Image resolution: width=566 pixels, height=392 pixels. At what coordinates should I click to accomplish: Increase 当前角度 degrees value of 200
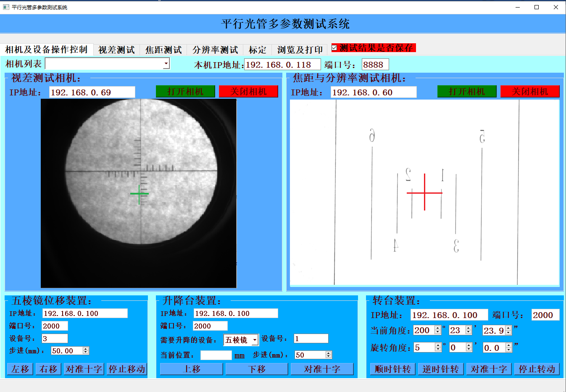(437, 328)
